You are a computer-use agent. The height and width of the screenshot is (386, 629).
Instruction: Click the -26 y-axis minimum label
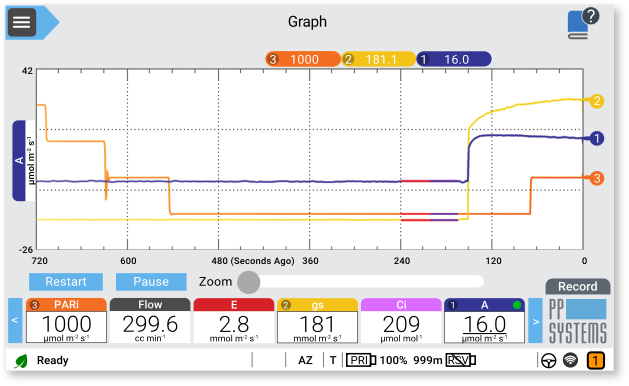[26, 250]
